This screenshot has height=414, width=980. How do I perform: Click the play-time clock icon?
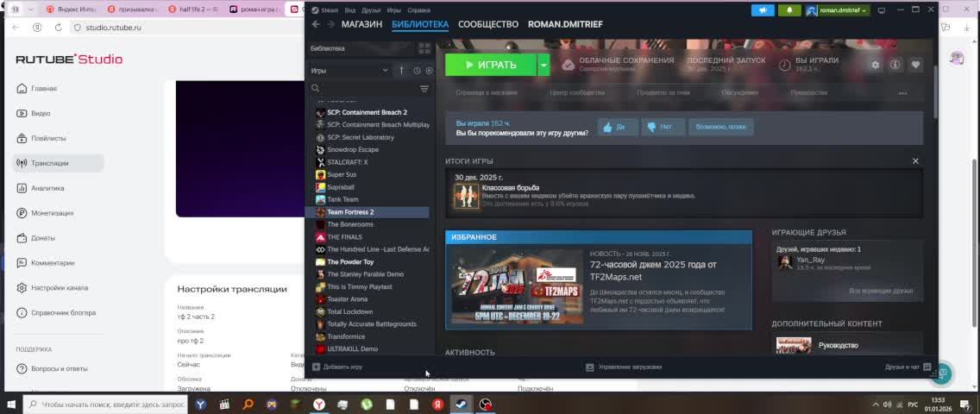pos(784,65)
